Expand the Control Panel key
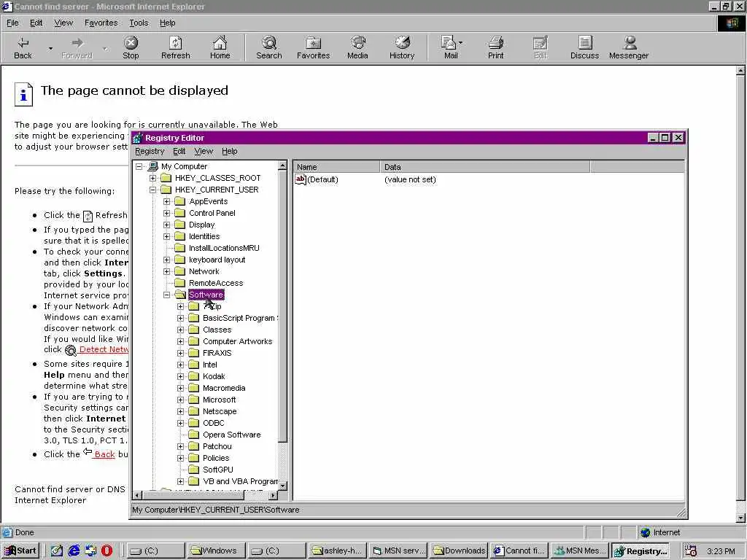Image resolution: width=747 pixels, height=560 pixels. 167,213
